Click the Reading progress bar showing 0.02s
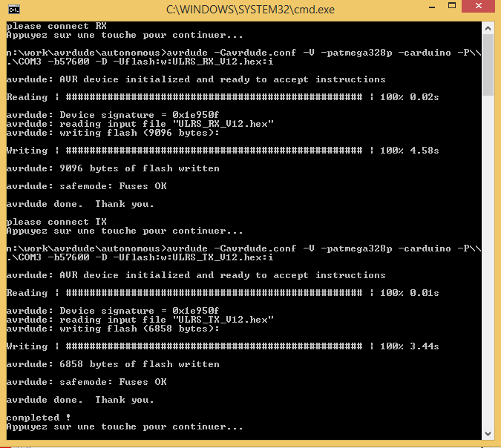This screenshot has width=501, height=448. point(214,97)
